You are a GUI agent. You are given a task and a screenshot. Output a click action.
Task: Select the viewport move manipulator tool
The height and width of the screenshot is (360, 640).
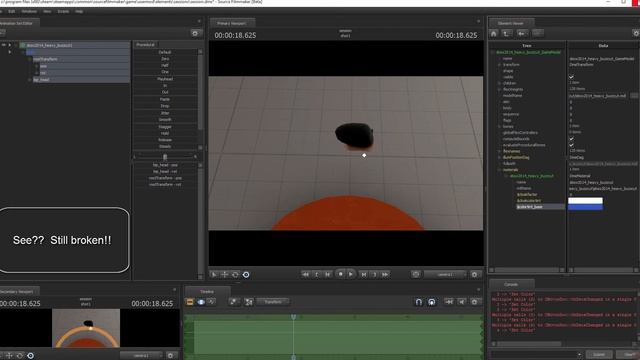[224, 275]
